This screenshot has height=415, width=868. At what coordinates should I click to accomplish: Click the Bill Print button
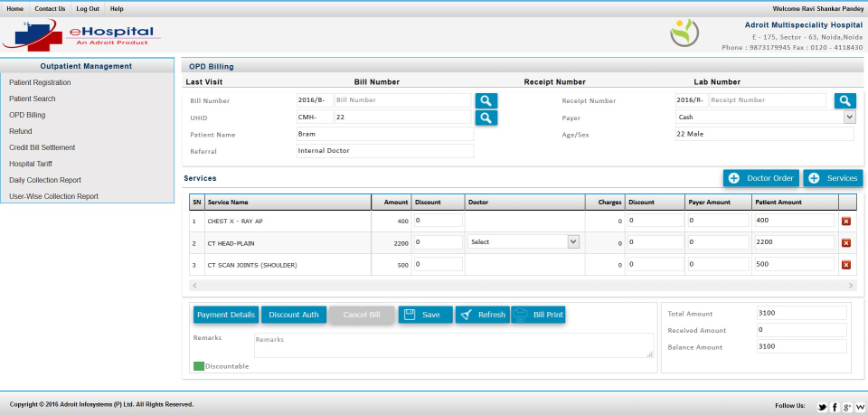tap(538, 315)
